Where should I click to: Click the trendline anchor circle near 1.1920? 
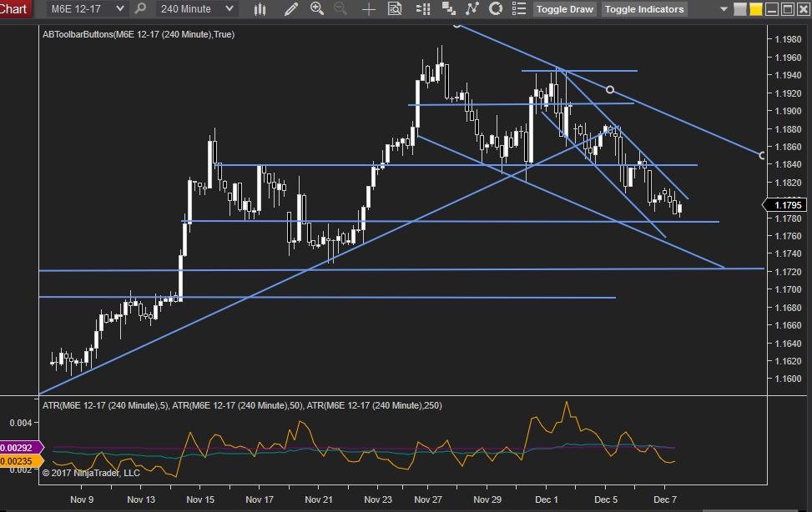[610, 90]
